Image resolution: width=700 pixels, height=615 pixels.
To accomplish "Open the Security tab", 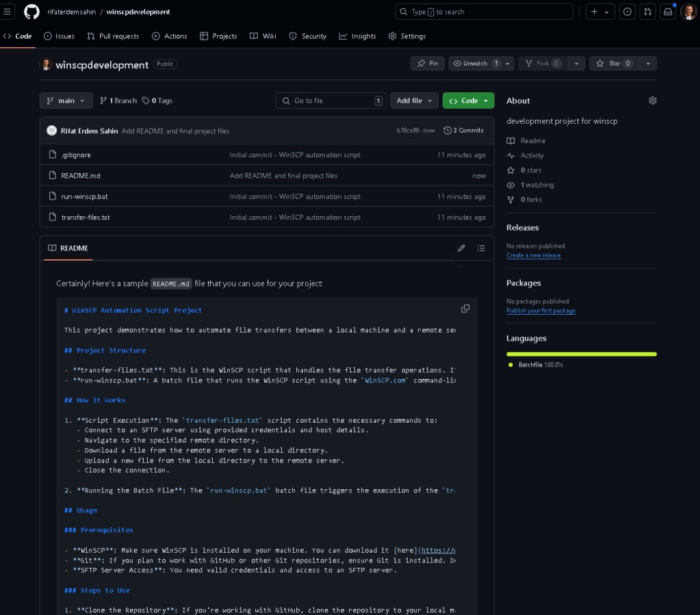I will (308, 36).
